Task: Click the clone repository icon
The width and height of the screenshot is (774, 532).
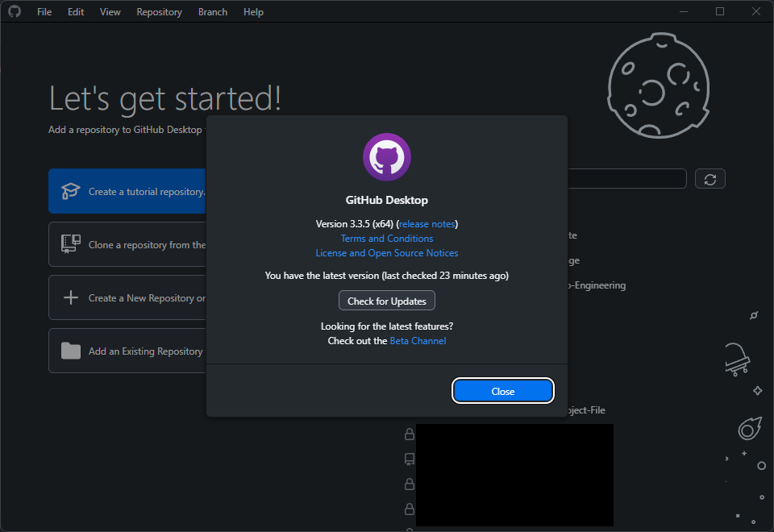Action: [69, 243]
